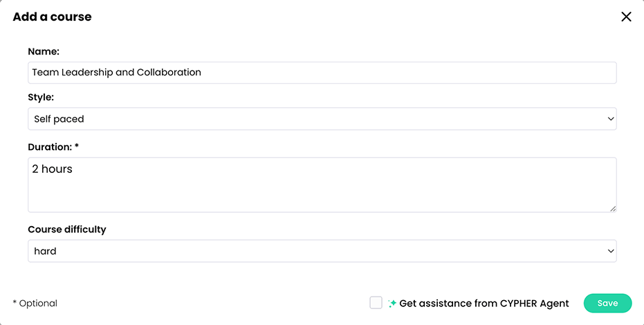The image size is (644, 325).
Task: Close the Add a course dialog
Action: [626, 17]
